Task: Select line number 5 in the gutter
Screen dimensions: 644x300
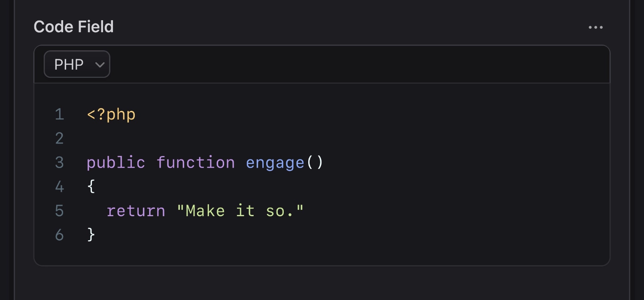Action: pyautogui.click(x=59, y=210)
